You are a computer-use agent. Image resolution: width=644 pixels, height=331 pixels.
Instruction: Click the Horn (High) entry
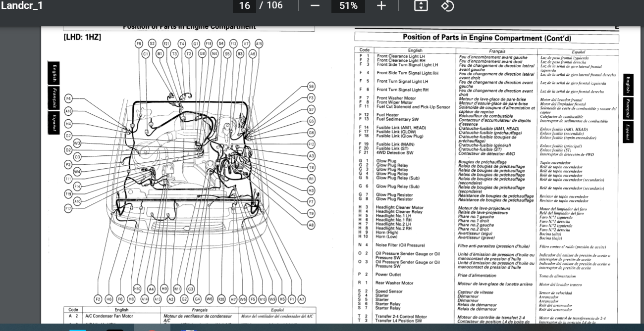tap(387, 232)
